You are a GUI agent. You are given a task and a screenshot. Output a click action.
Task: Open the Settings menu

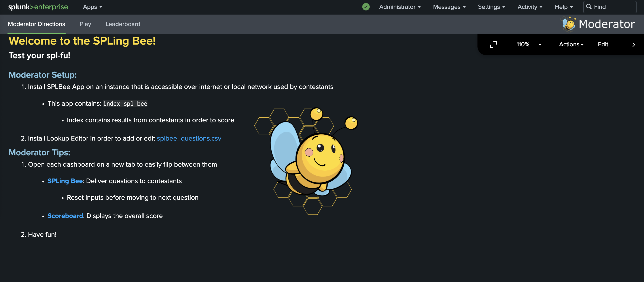[x=491, y=7]
